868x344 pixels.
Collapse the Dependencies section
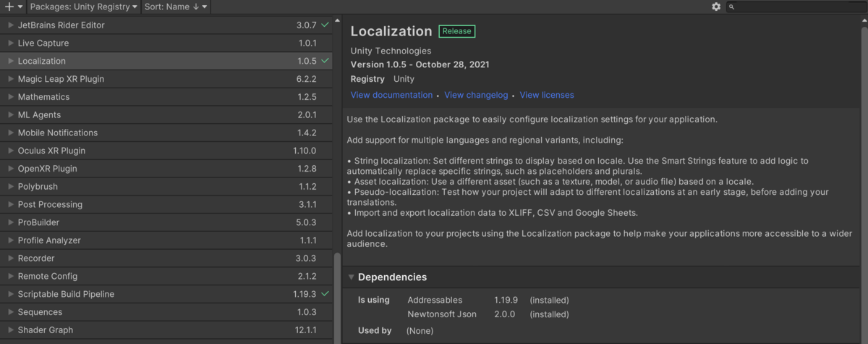(352, 277)
